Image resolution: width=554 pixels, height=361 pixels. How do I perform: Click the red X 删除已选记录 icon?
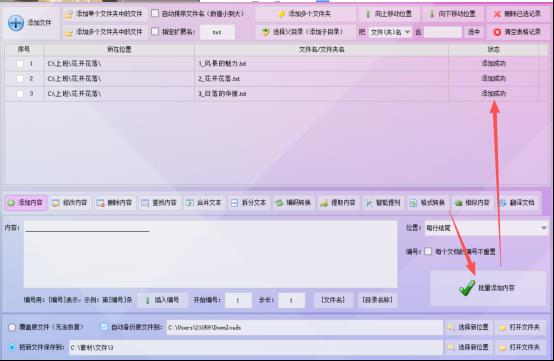tap(497, 14)
